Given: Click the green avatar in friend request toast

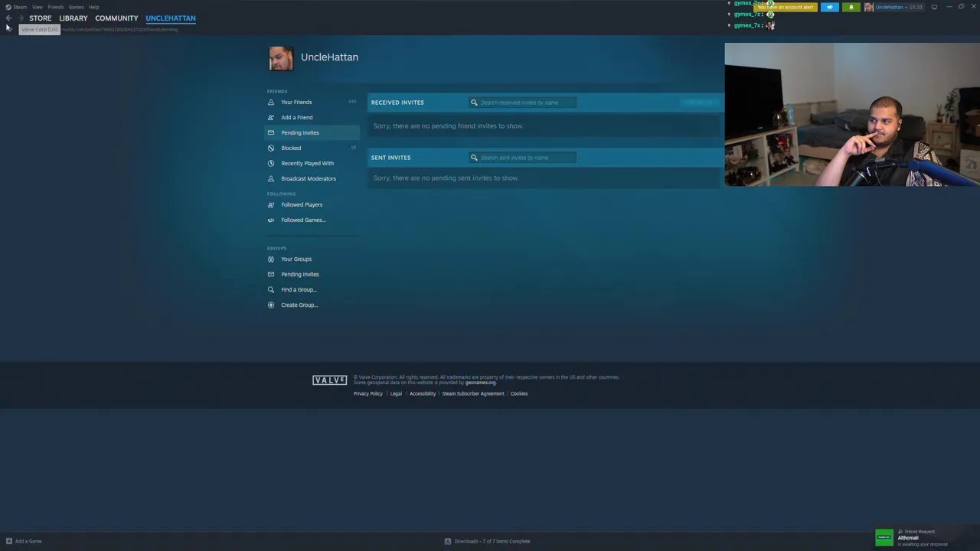Looking at the screenshot, I should (884, 537).
